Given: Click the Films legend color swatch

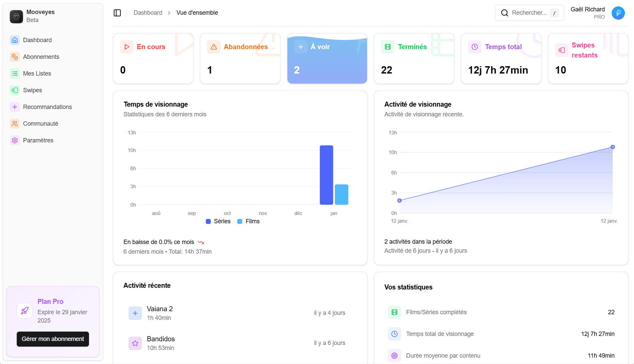Looking at the screenshot, I should point(240,221).
